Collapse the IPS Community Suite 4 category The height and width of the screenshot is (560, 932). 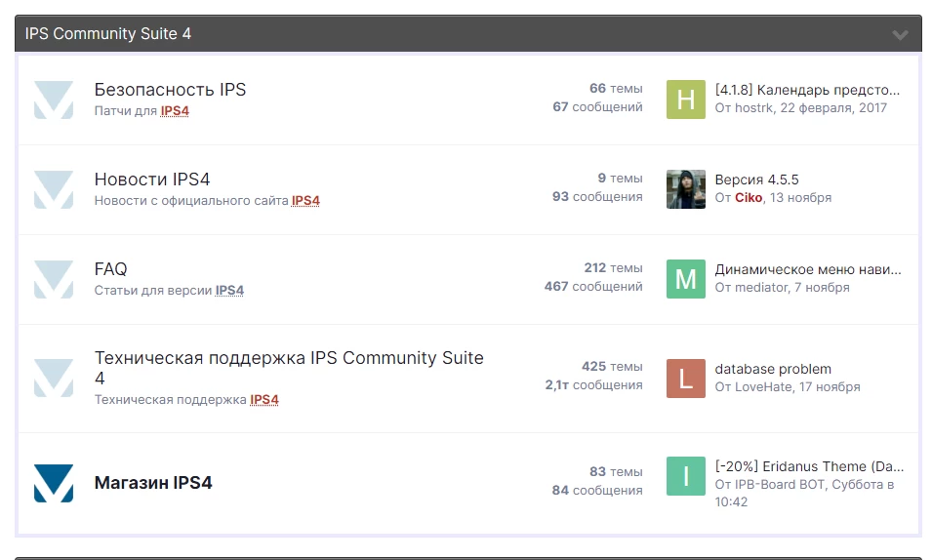(x=900, y=34)
